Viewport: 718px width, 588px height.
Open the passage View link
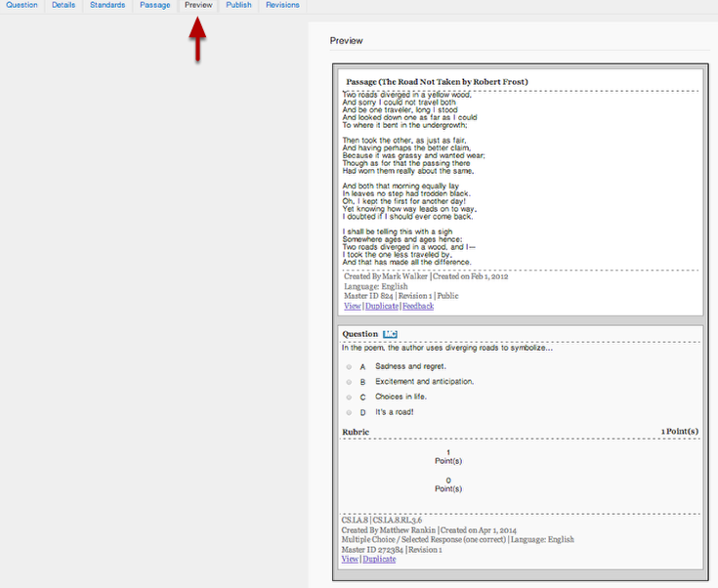coord(352,306)
